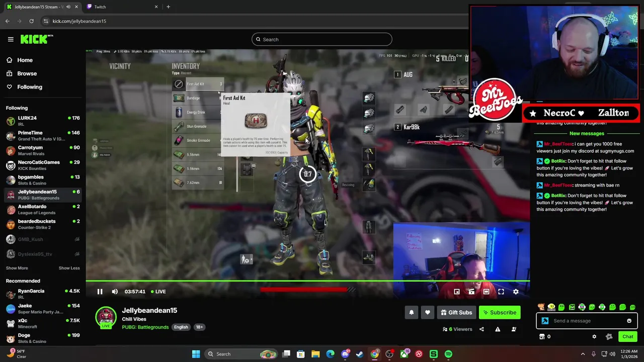Send message with Chat button
The width and height of the screenshot is (644, 362).
(x=627, y=337)
